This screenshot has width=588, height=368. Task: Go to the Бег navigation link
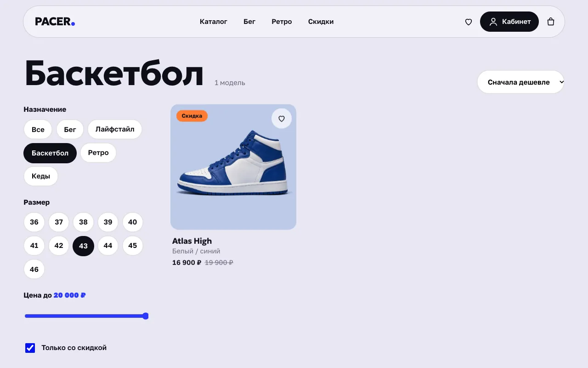tap(249, 22)
